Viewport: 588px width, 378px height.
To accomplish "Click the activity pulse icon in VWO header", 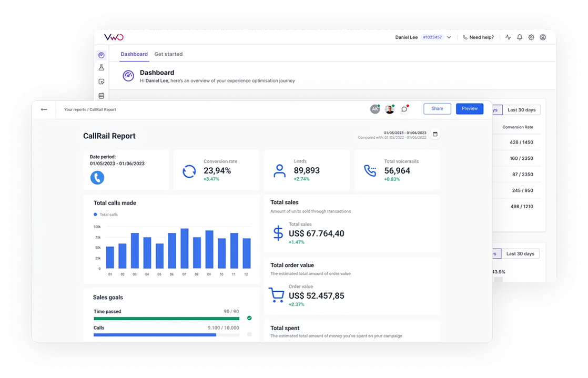I will (x=508, y=37).
